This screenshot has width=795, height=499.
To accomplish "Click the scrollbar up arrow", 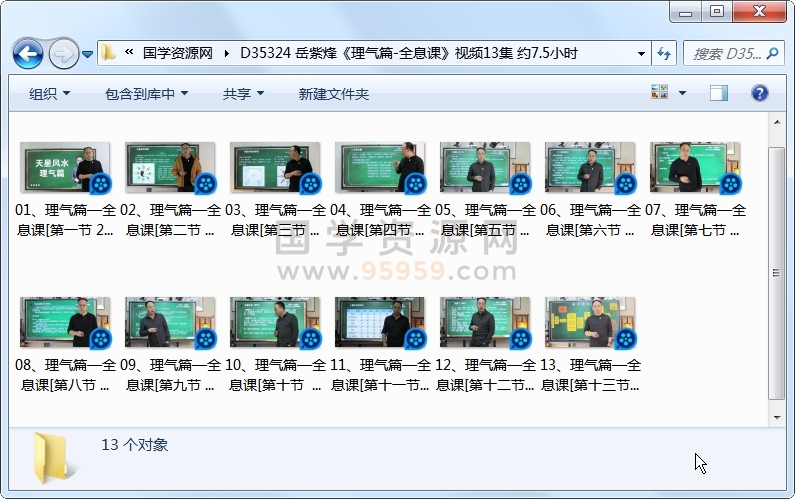I will (777, 122).
